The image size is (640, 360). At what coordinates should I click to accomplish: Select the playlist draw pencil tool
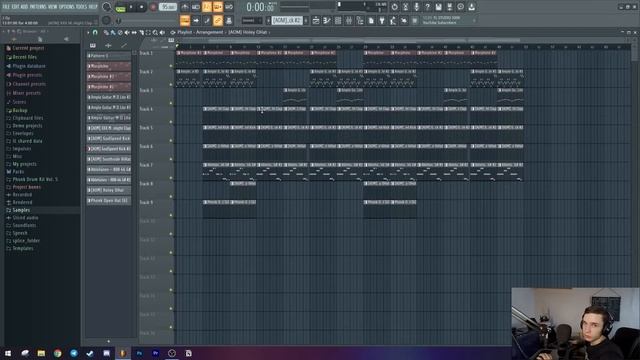[x=106, y=32]
